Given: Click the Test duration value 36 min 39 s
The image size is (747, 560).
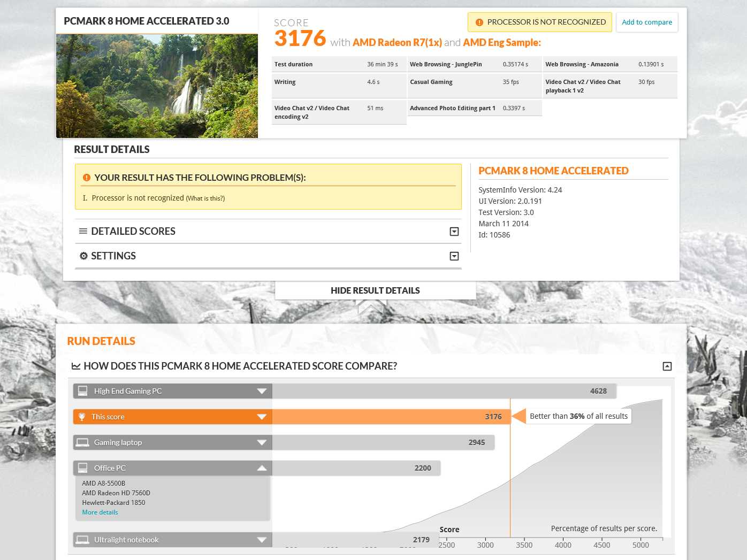Looking at the screenshot, I should [383, 64].
